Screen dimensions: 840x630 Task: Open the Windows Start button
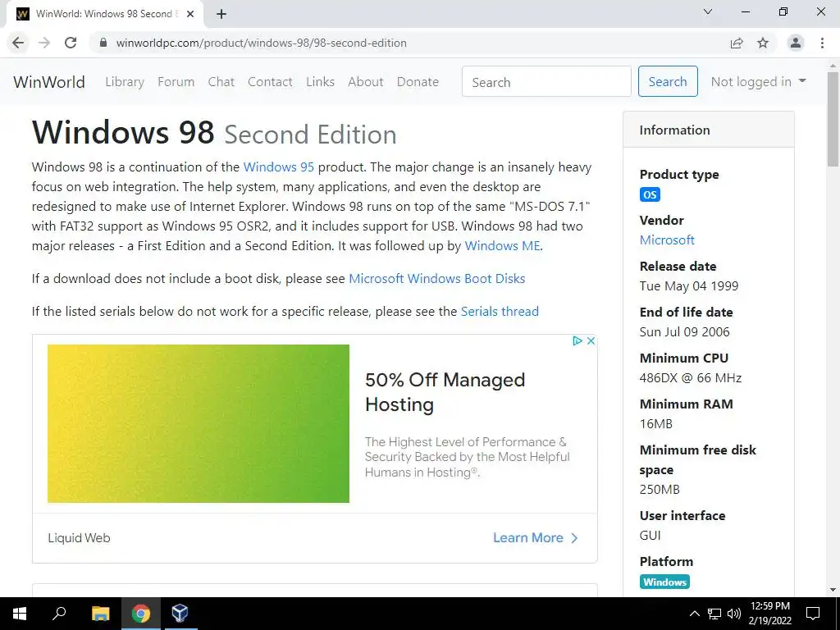pos(20,614)
